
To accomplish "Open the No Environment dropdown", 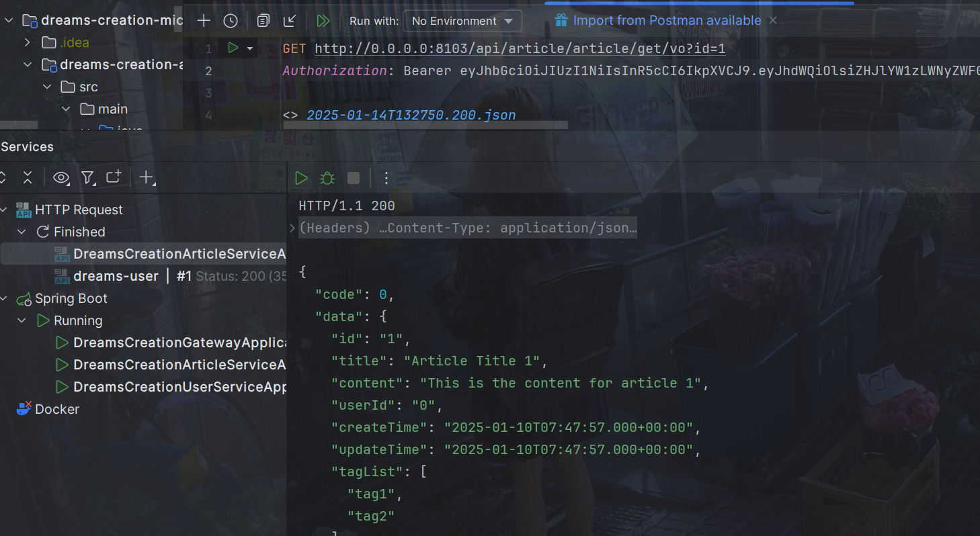I will point(462,21).
